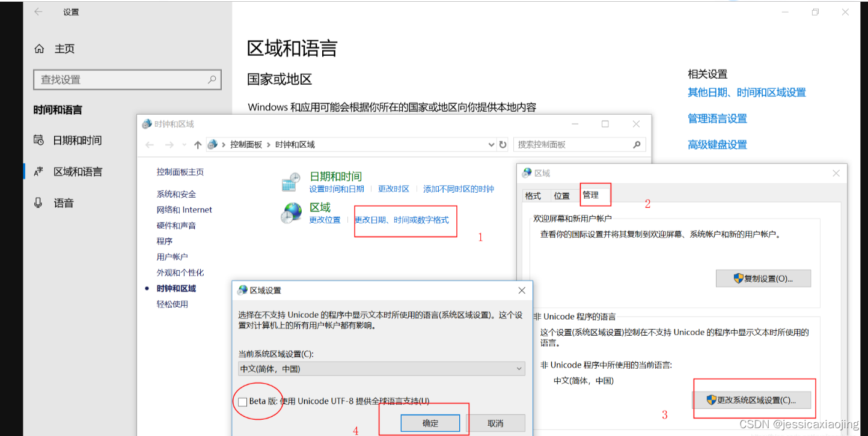868x436 pixels.
Task: Go to 控制面板主页
Action: pyautogui.click(x=180, y=172)
